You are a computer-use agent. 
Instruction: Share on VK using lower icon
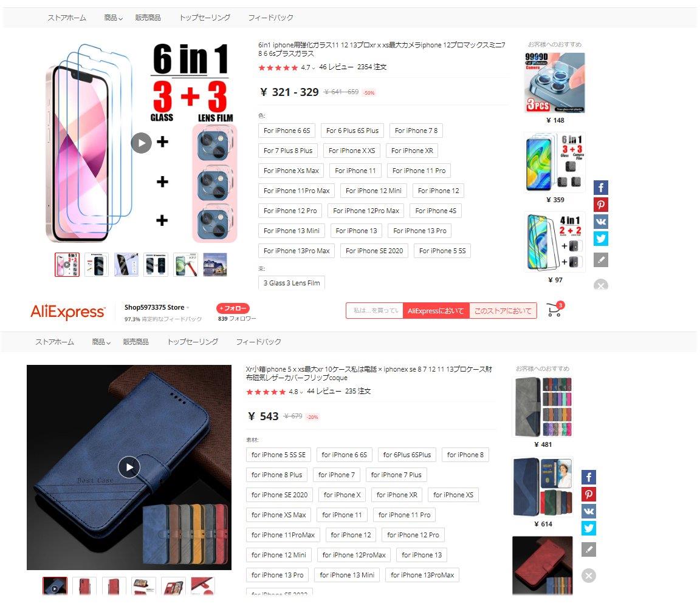pyautogui.click(x=588, y=511)
